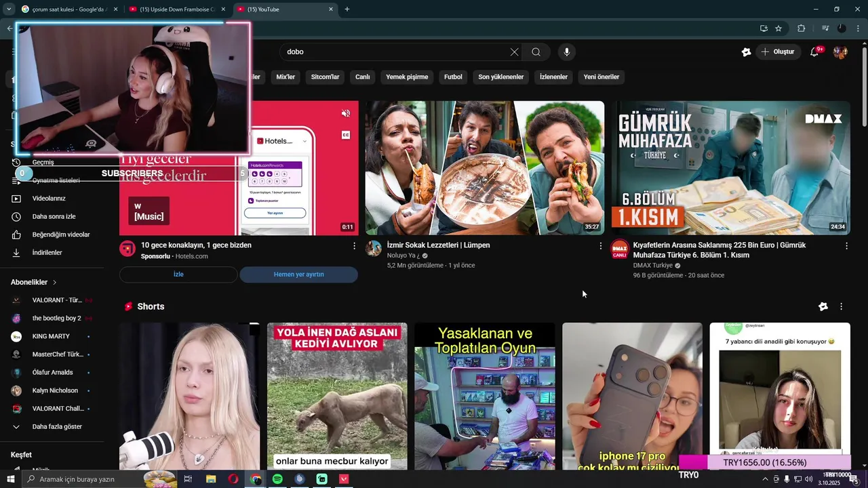The image size is (868, 488).
Task: Open the Yasaklanan ve Toplatılan Oyun short
Action: pos(485,396)
